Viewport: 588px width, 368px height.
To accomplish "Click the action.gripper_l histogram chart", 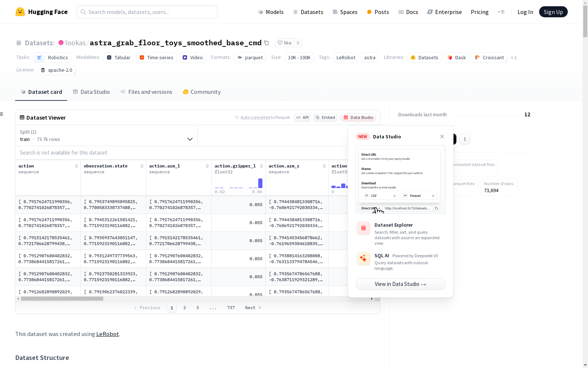I will click(x=239, y=183).
